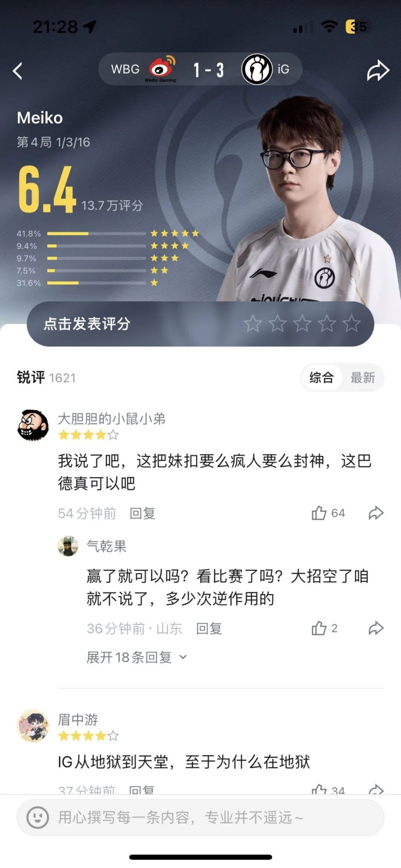Switch to 最新 sorting tab
The image size is (401, 868).
[363, 377]
